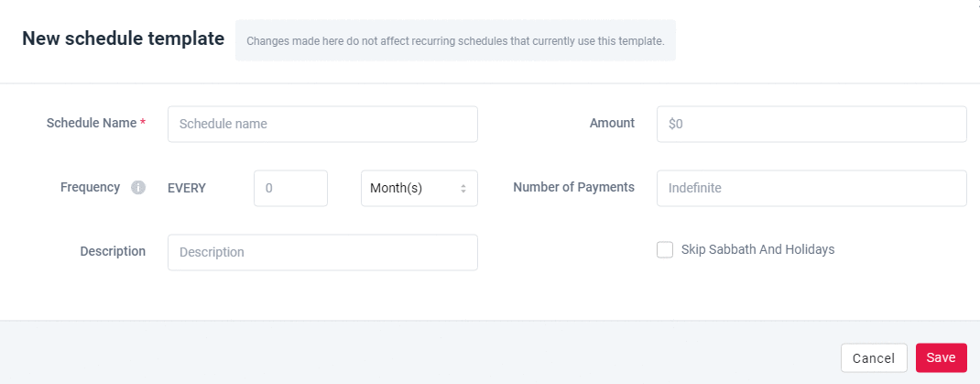Click the gray notice about recurring schedules
Screen dimensions: 980x384
tap(455, 41)
